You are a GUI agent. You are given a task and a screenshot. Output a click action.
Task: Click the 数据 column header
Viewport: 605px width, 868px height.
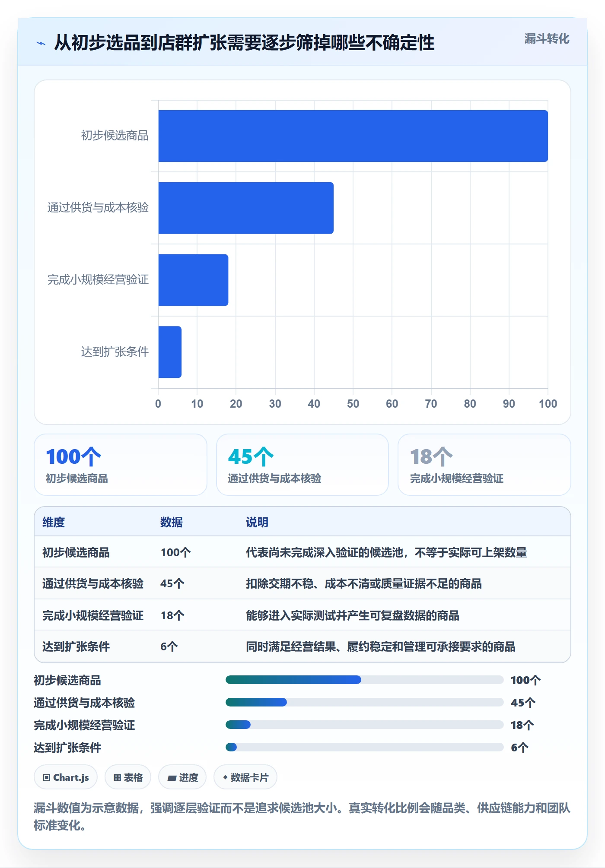[172, 522]
